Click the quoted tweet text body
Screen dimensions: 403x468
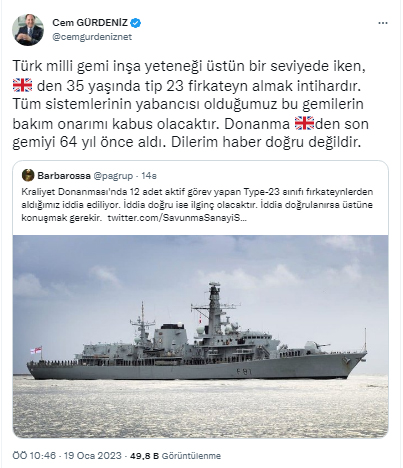click(x=197, y=205)
